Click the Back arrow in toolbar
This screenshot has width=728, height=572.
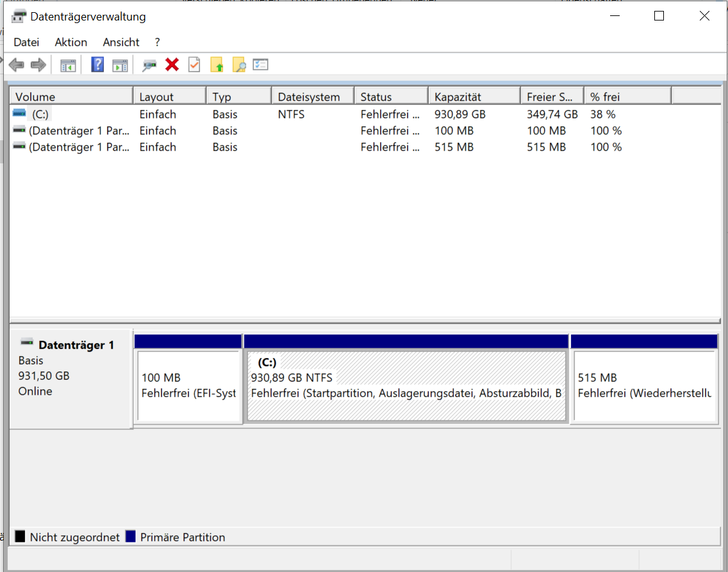point(17,65)
